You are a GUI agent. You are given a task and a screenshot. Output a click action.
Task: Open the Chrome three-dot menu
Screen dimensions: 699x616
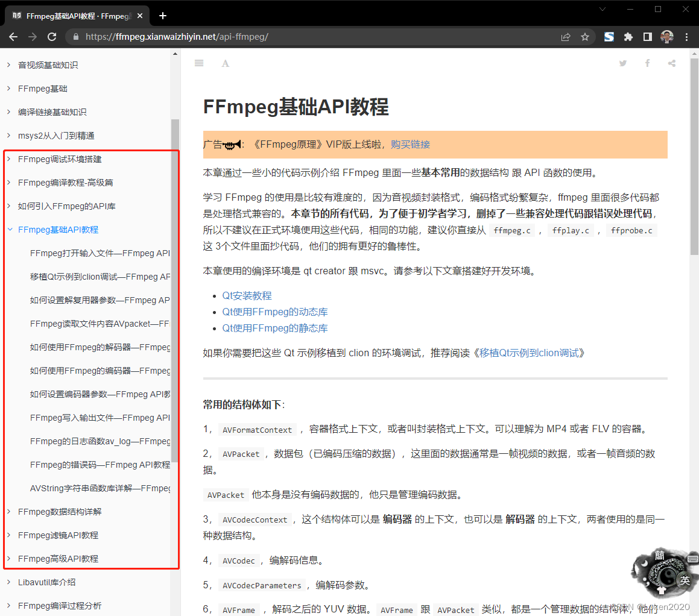click(x=686, y=37)
